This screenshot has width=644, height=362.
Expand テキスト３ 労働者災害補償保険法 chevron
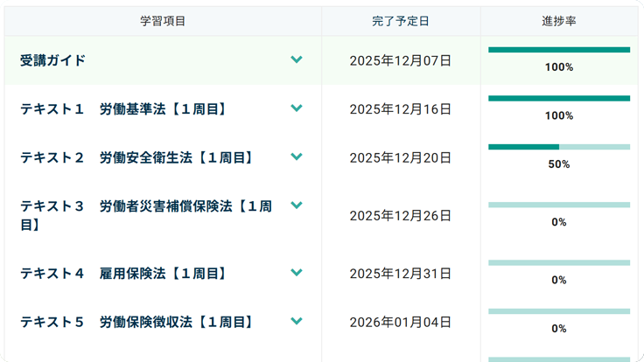(297, 205)
